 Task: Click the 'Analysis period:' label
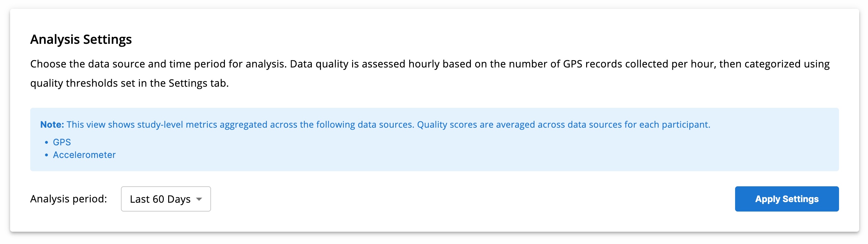68,199
